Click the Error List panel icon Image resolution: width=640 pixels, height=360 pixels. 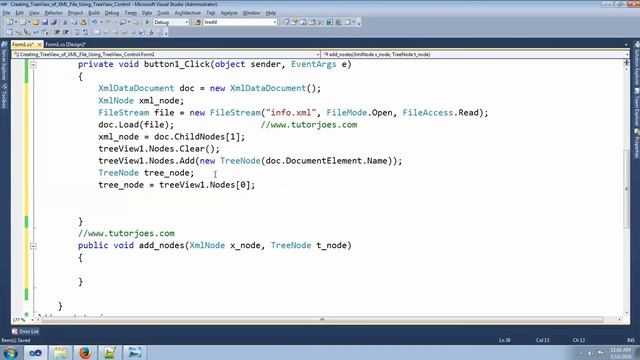15,331
